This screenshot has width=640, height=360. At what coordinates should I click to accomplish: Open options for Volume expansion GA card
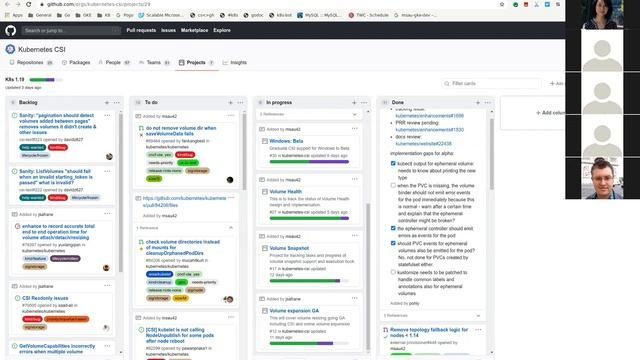pyautogui.click(x=355, y=298)
